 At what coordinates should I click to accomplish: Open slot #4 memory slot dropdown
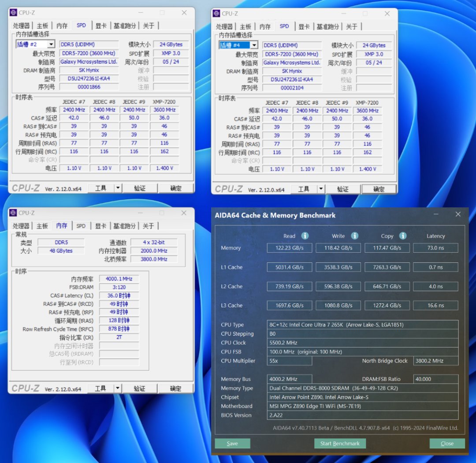[x=254, y=45]
